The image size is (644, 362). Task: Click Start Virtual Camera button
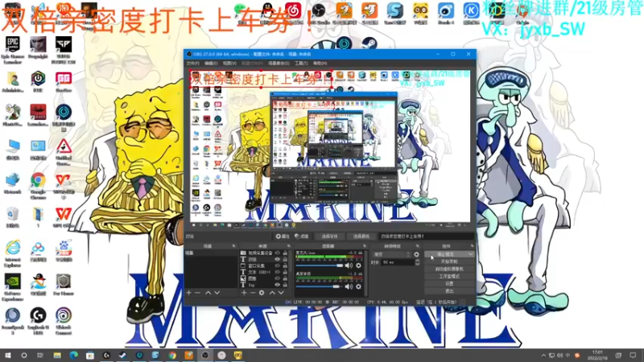coord(449,269)
